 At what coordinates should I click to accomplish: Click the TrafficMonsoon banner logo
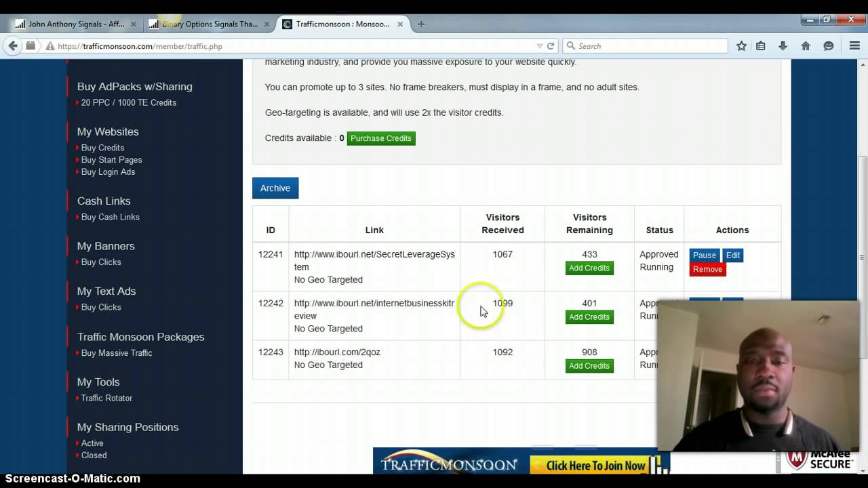(x=449, y=464)
